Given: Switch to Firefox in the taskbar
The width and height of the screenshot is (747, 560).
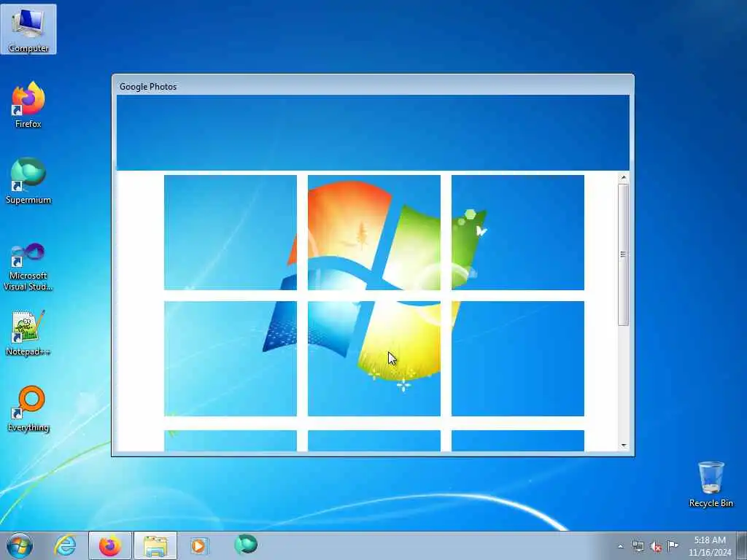Looking at the screenshot, I should (x=110, y=545).
